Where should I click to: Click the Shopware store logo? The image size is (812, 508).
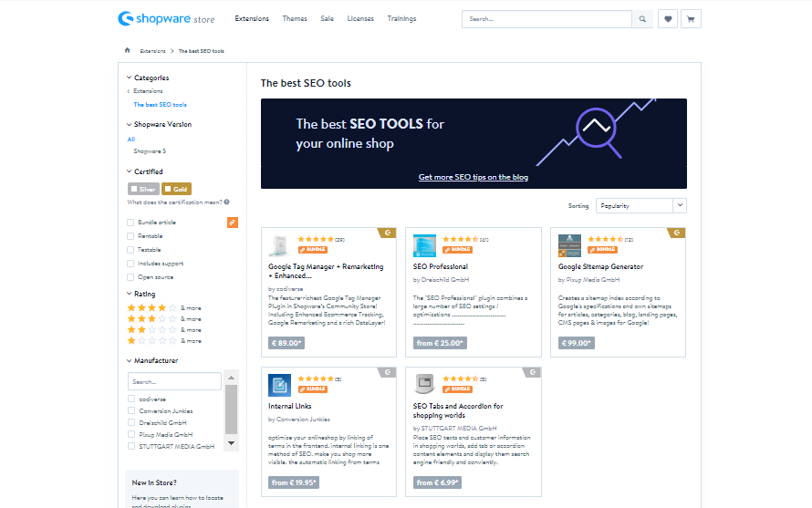[166, 18]
